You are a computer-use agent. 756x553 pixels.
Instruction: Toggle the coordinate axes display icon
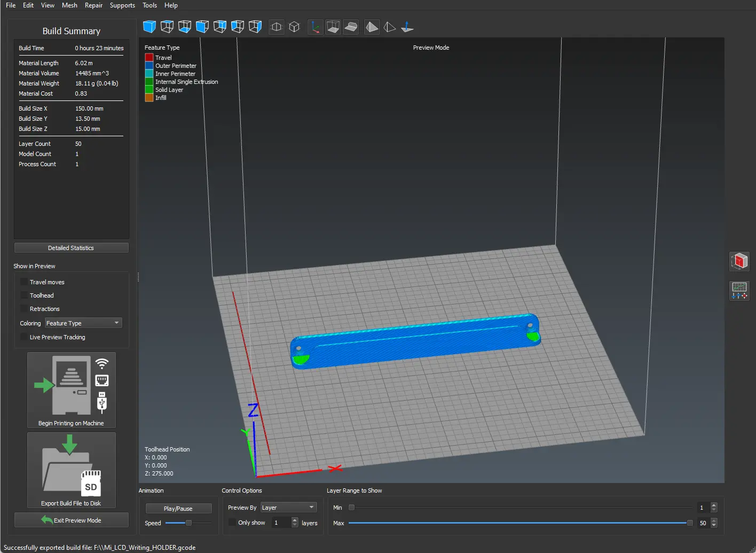tap(316, 27)
